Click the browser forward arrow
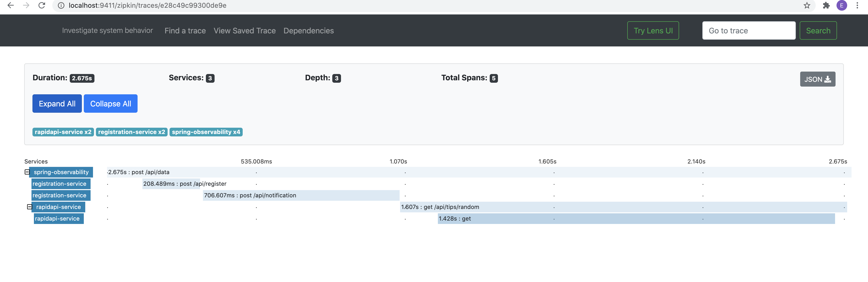868x282 pixels. pyautogui.click(x=26, y=5)
